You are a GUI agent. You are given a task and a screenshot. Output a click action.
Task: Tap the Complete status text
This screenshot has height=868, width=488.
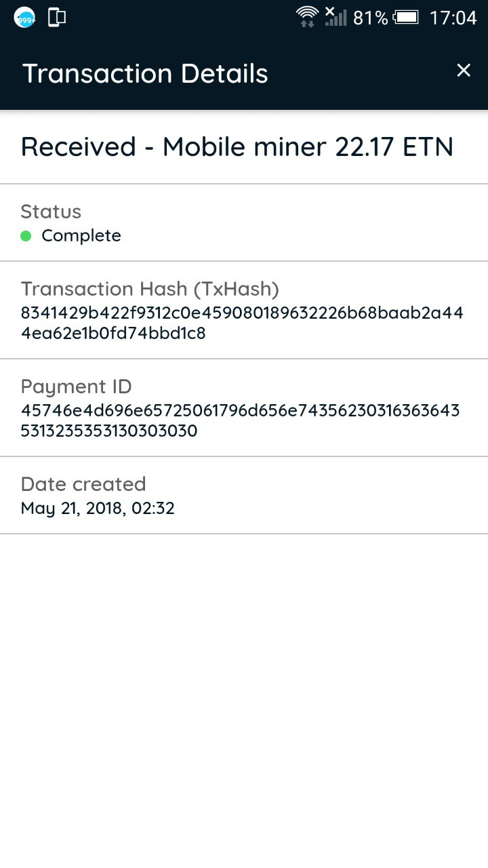tap(81, 236)
